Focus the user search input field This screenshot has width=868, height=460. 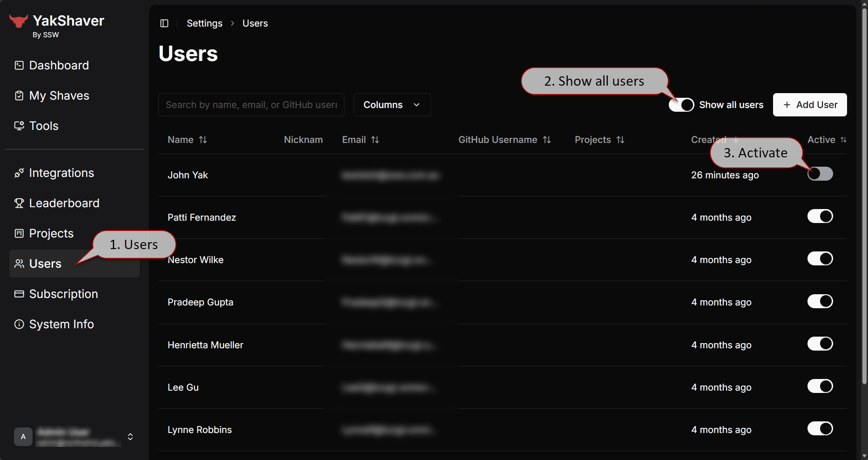251,105
